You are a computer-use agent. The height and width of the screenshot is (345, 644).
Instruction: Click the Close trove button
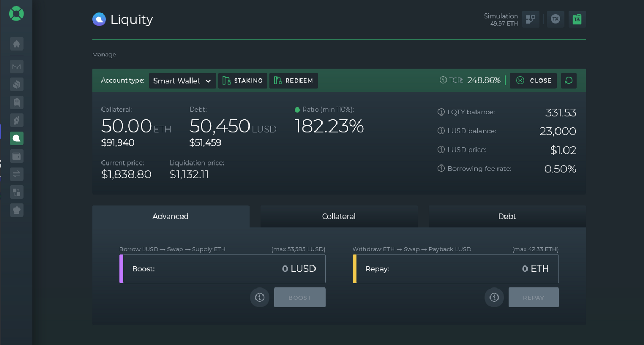tap(533, 81)
